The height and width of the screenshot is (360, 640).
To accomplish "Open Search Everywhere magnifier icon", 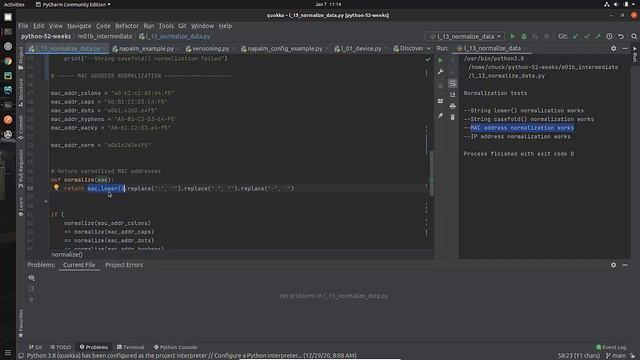I will [x=634, y=36].
